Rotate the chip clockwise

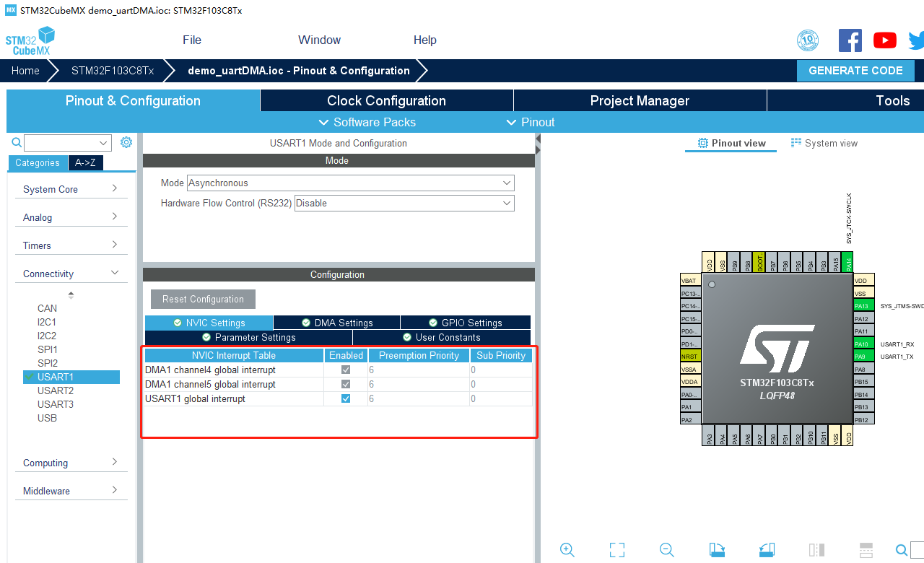717,550
